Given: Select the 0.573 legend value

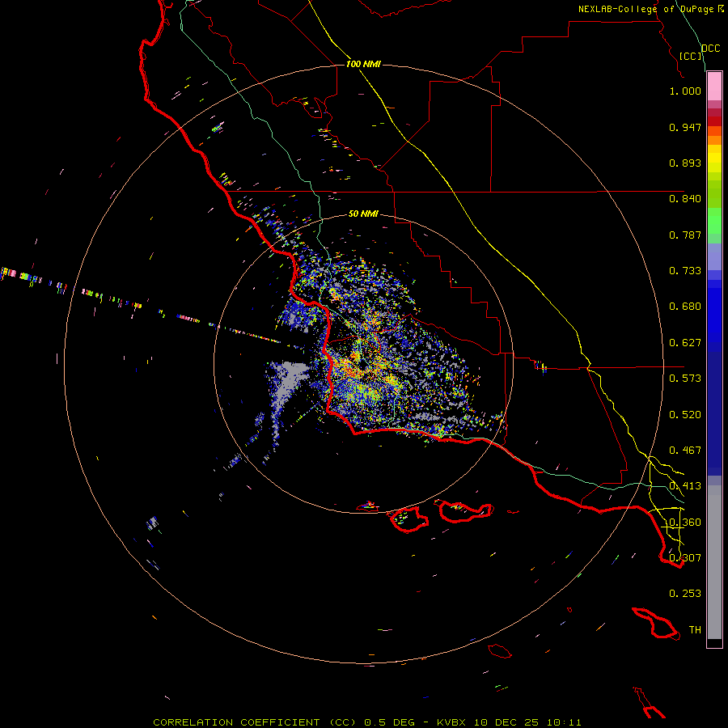Looking at the screenshot, I should tap(685, 379).
